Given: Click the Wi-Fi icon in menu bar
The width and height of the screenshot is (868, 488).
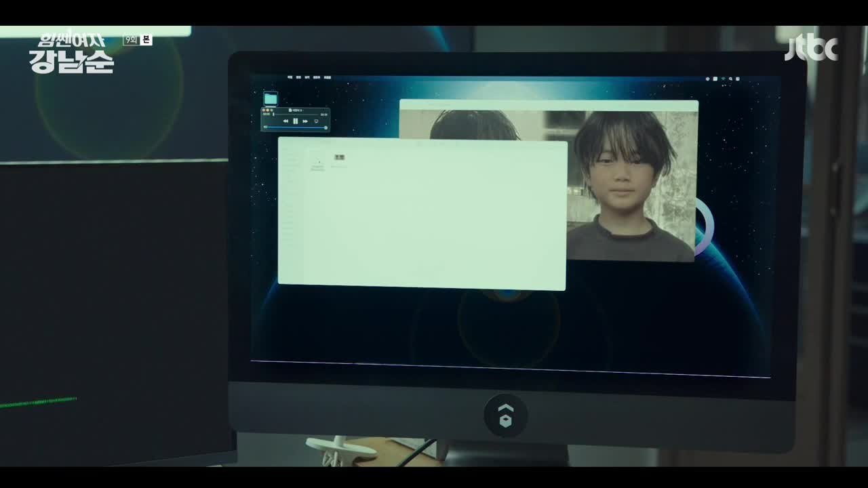Looking at the screenshot, I should pyautogui.click(x=723, y=79).
